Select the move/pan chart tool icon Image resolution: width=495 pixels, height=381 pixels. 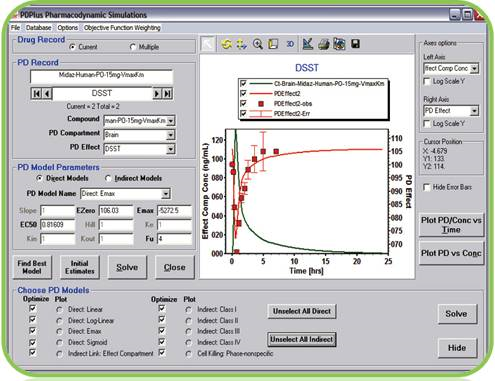(x=241, y=44)
